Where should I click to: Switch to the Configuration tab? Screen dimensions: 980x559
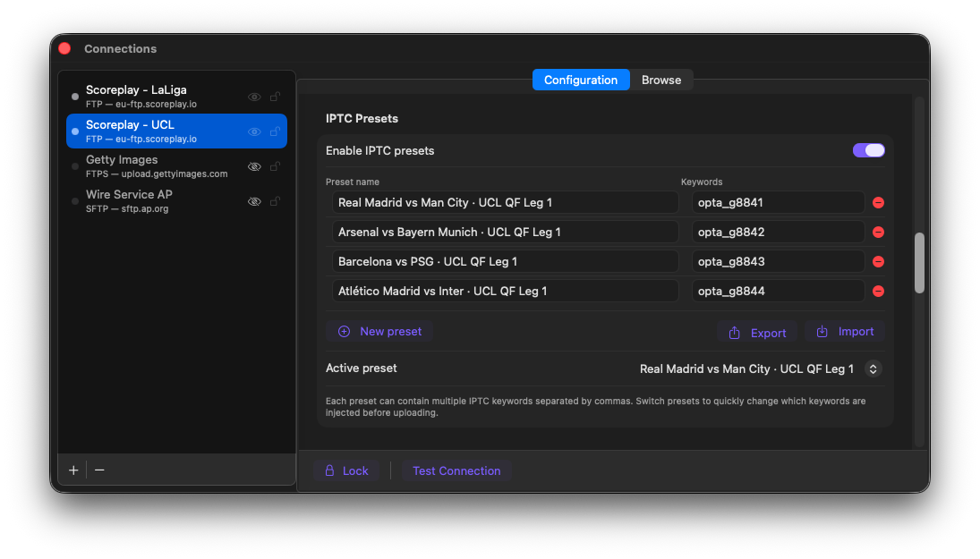point(581,80)
